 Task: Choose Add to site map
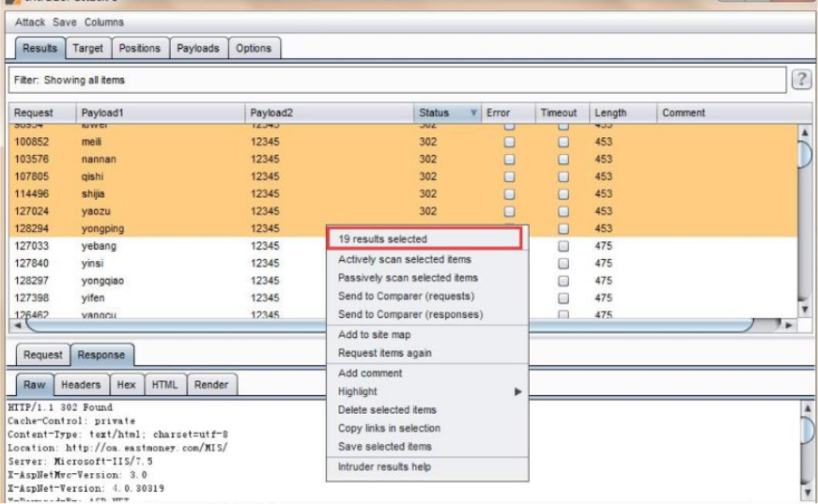pyautogui.click(x=374, y=335)
